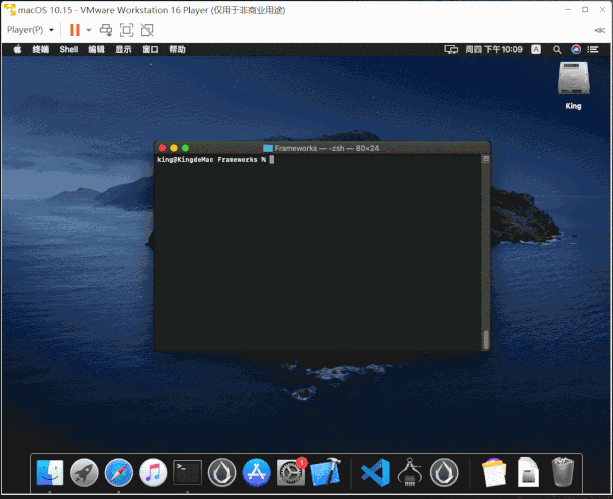Open System Preferences with badge
Image resolution: width=613 pixels, height=499 pixels.
coord(291,472)
